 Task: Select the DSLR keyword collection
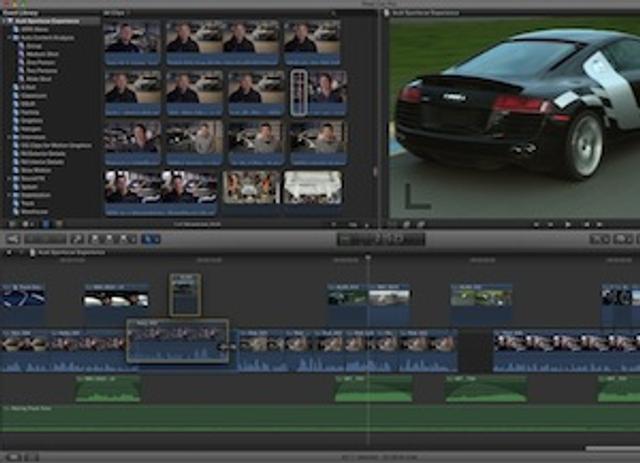(x=28, y=104)
